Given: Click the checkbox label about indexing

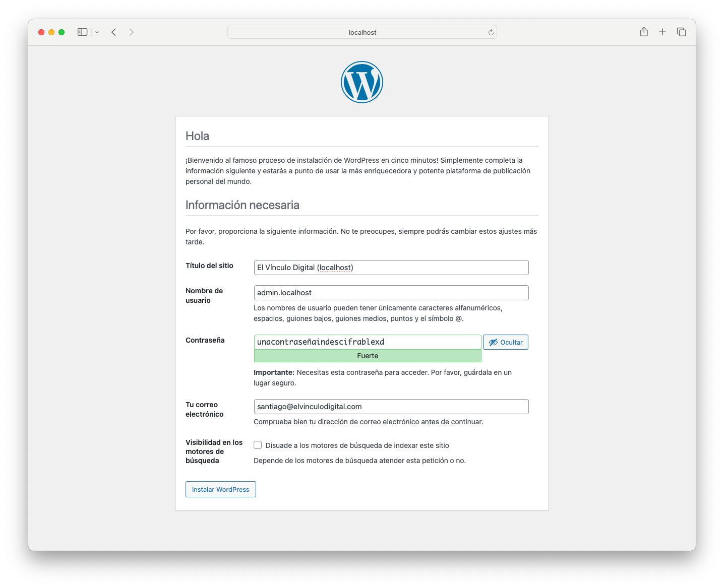Looking at the screenshot, I should point(357,445).
